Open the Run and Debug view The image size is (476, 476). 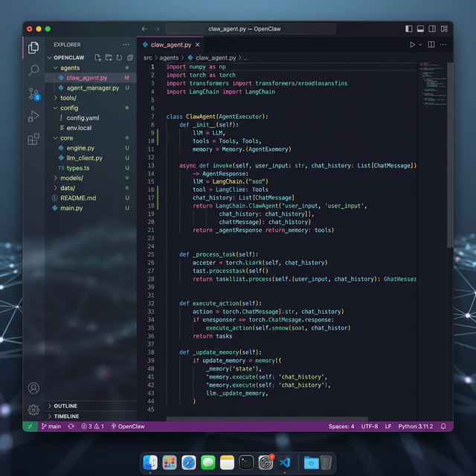tap(33, 116)
